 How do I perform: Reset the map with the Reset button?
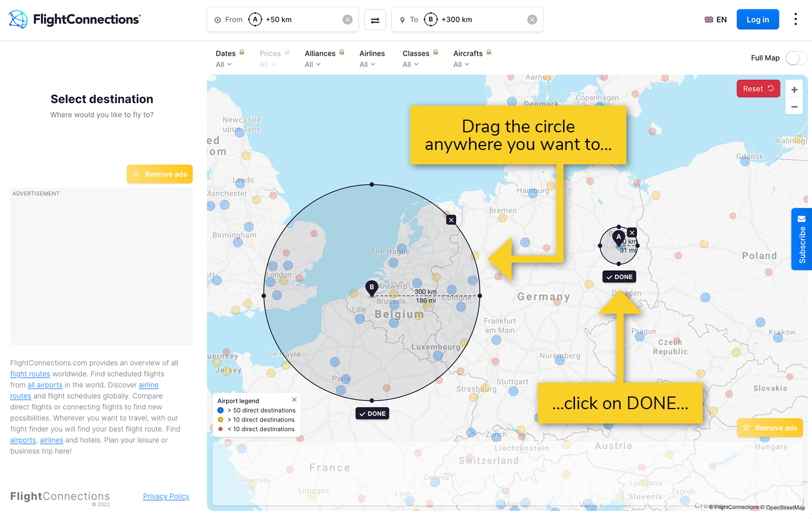pyautogui.click(x=758, y=89)
